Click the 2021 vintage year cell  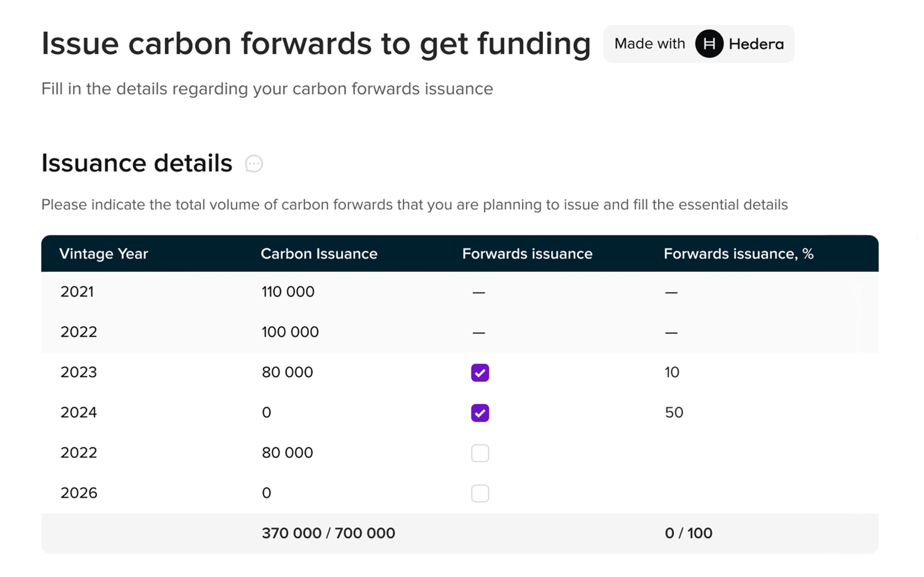pos(77,292)
